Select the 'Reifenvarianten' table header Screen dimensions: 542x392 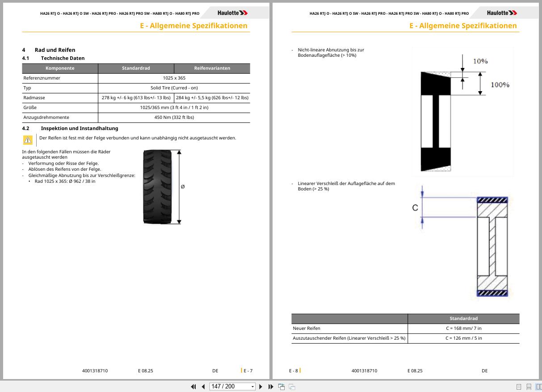[212, 68]
